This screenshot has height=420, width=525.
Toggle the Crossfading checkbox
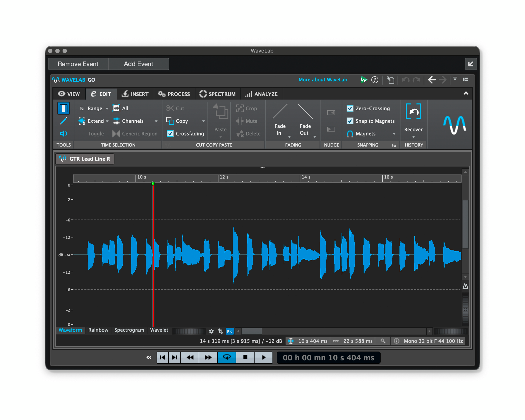tap(170, 133)
